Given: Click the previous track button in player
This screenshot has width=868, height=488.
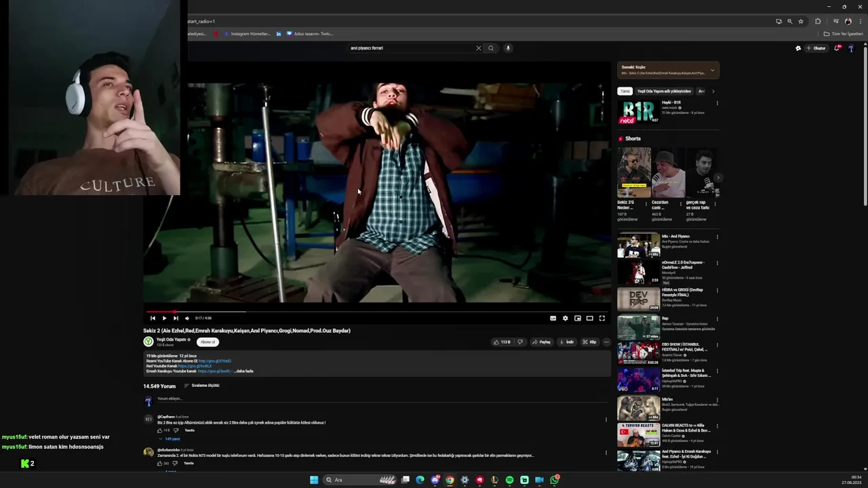Looking at the screenshot, I should tap(153, 318).
